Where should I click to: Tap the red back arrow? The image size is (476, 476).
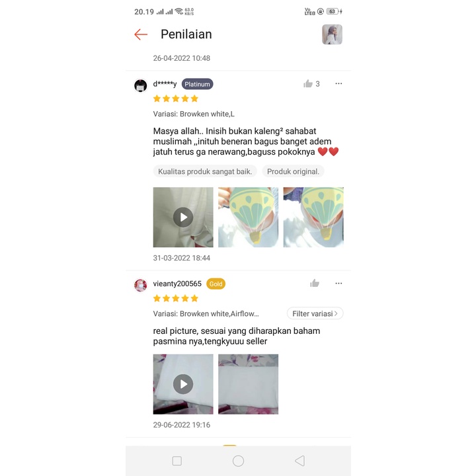pyautogui.click(x=141, y=34)
